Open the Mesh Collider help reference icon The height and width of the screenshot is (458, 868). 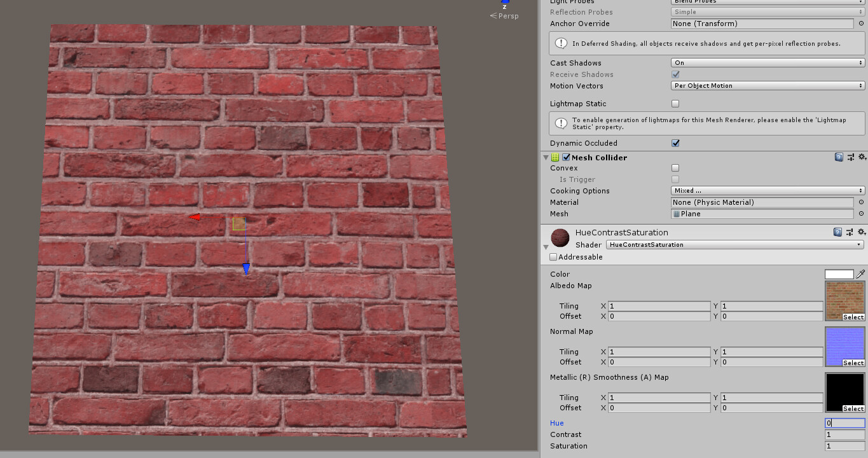pos(838,157)
